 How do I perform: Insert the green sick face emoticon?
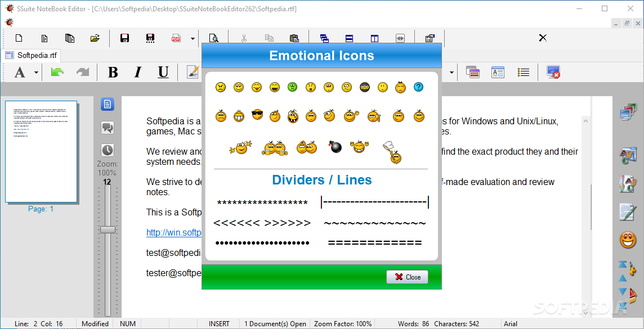(x=292, y=87)
